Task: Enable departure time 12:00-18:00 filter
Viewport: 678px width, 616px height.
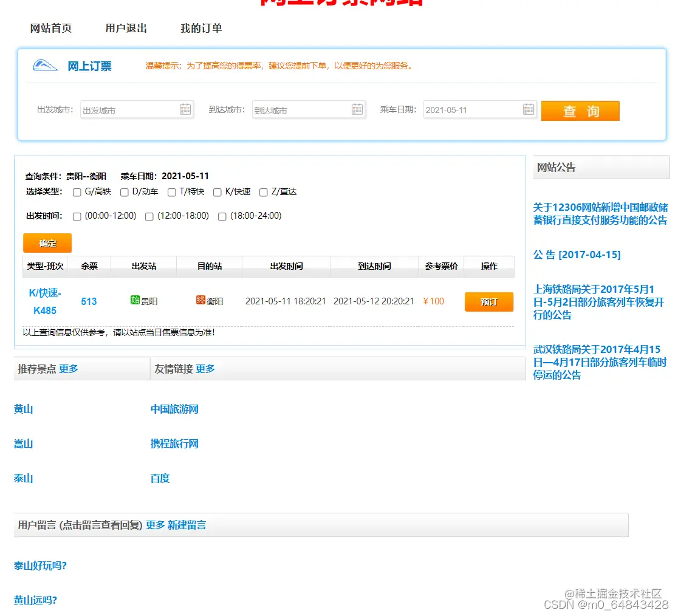Action: pos(149,217)
